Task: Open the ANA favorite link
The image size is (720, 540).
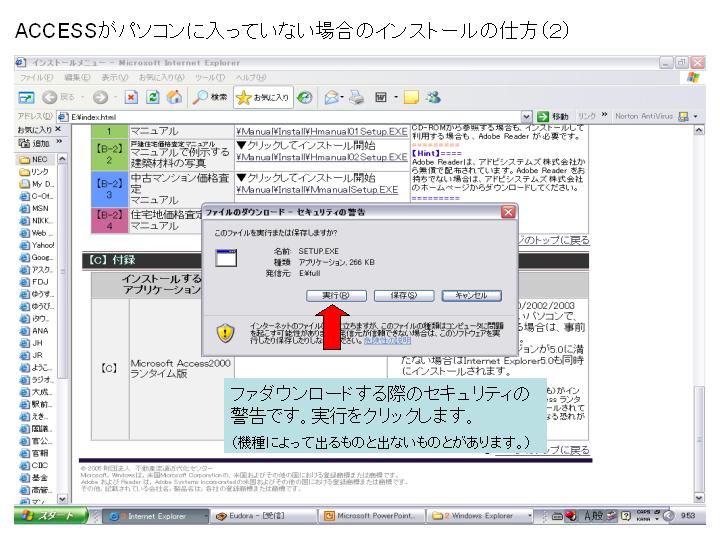Action: [34, 331]
